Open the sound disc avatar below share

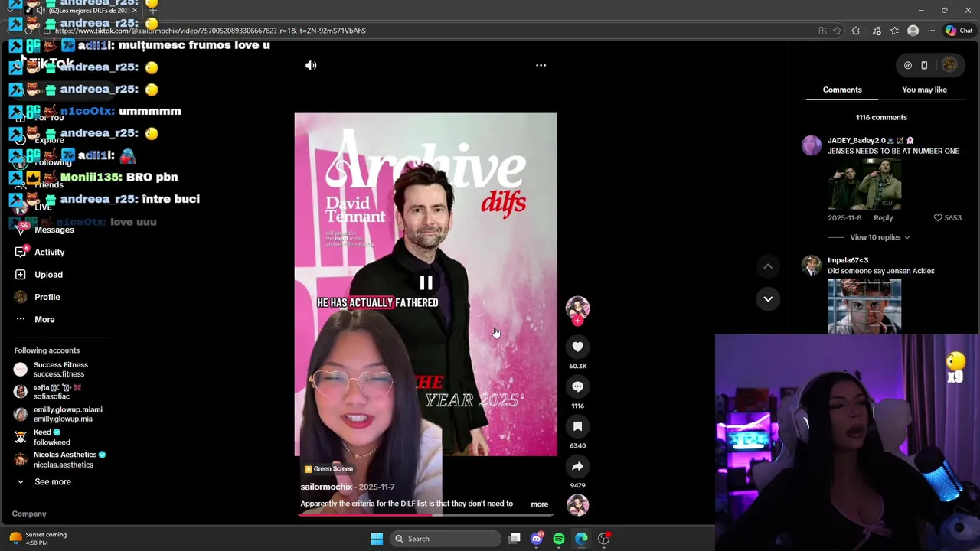coord(577,505)
